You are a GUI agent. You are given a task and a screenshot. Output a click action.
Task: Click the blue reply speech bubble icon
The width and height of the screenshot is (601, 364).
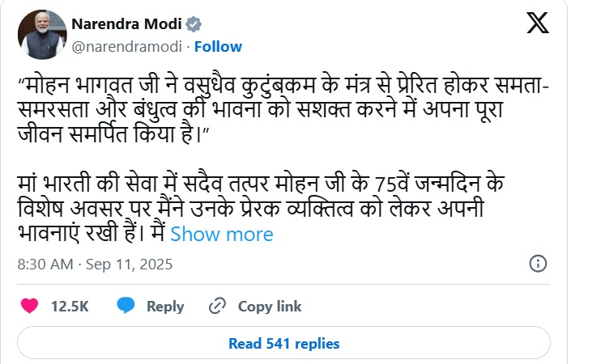[126, 306]
